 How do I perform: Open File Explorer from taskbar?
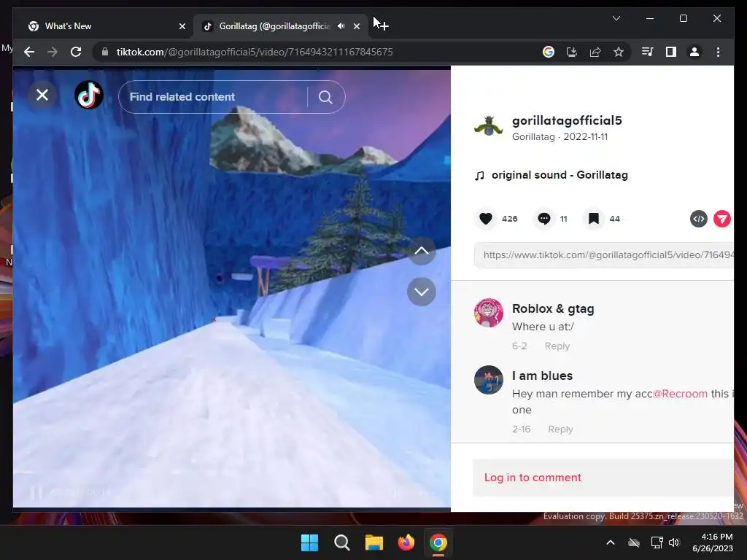click(374, 542)
